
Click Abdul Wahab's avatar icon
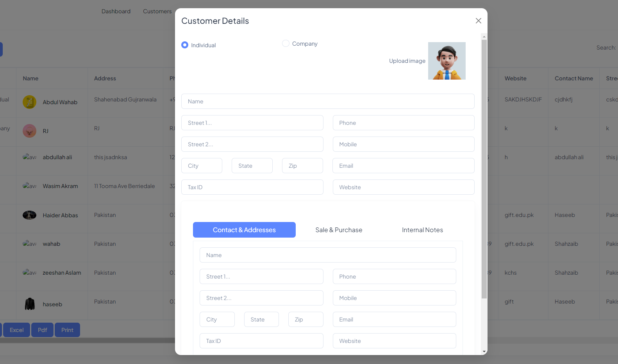pyautogui.click(x=29, y=102)
